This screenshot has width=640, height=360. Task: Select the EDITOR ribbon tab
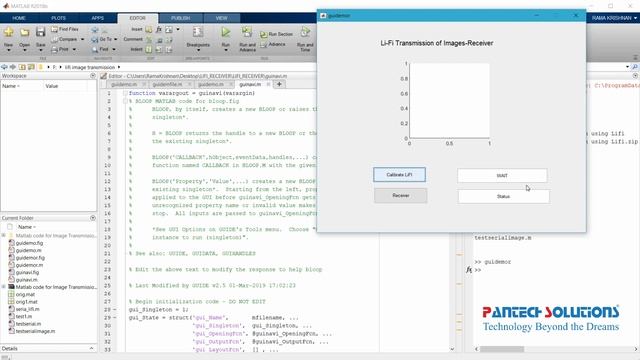point(138,18)
